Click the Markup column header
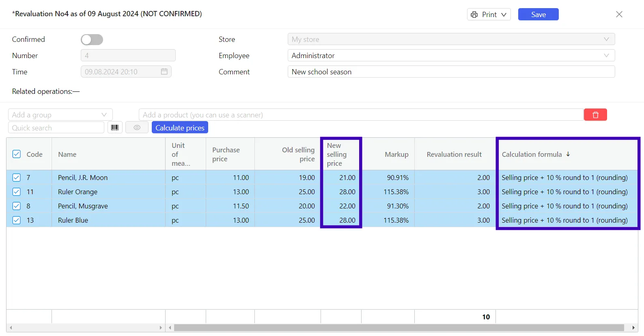 [x=388, y=154]
